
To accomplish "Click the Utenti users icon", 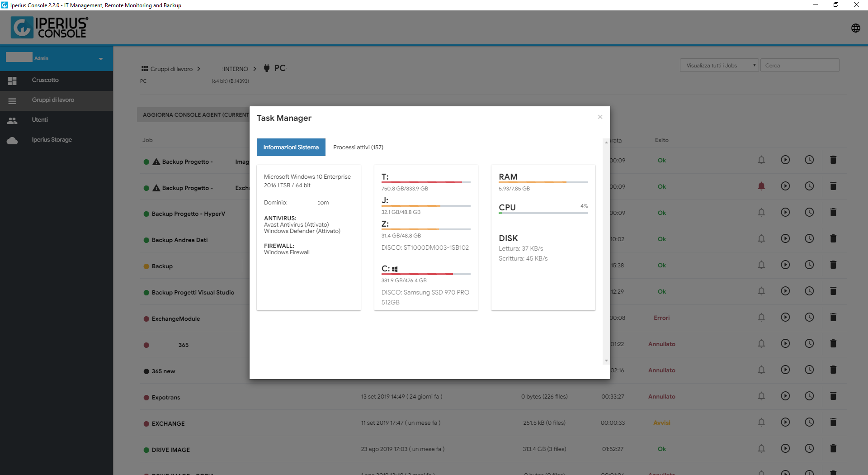I will pyautogui.click(x=12, y=120).
